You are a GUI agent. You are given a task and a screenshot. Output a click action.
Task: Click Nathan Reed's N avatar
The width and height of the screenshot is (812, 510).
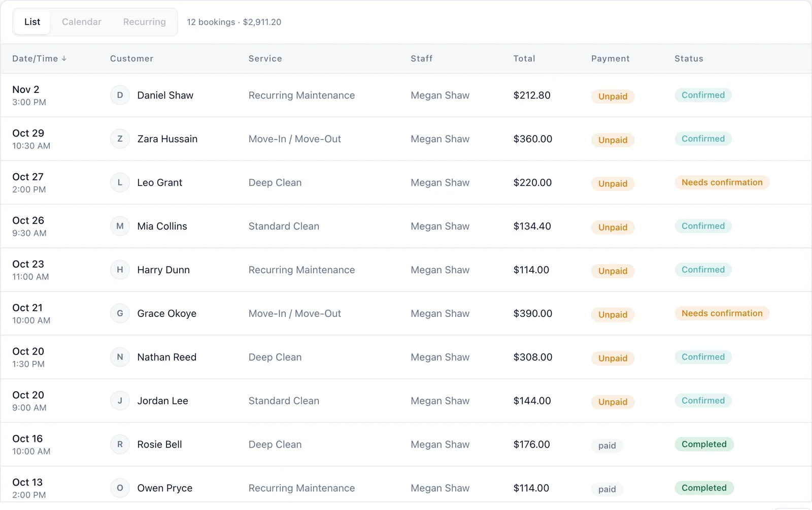coord(120,357)
